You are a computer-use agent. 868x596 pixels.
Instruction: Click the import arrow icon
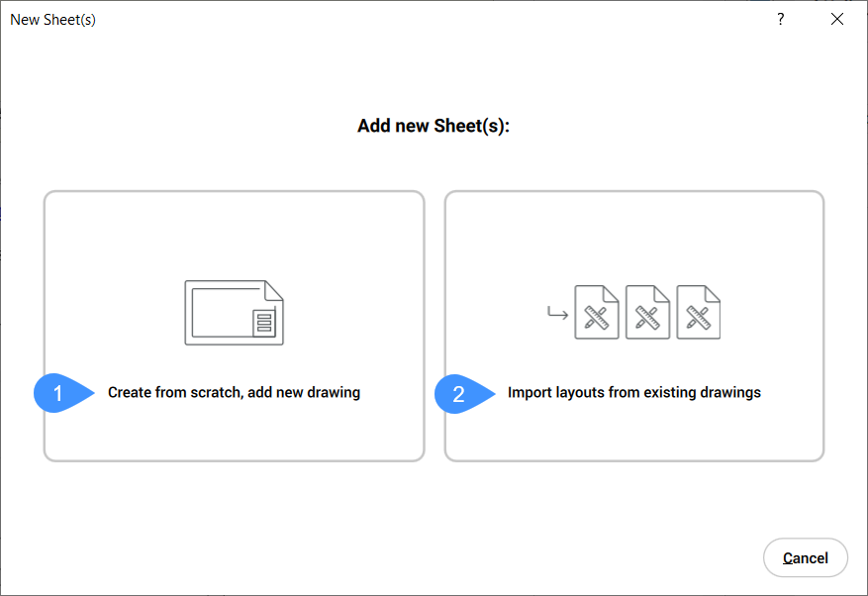click(558, 315)
